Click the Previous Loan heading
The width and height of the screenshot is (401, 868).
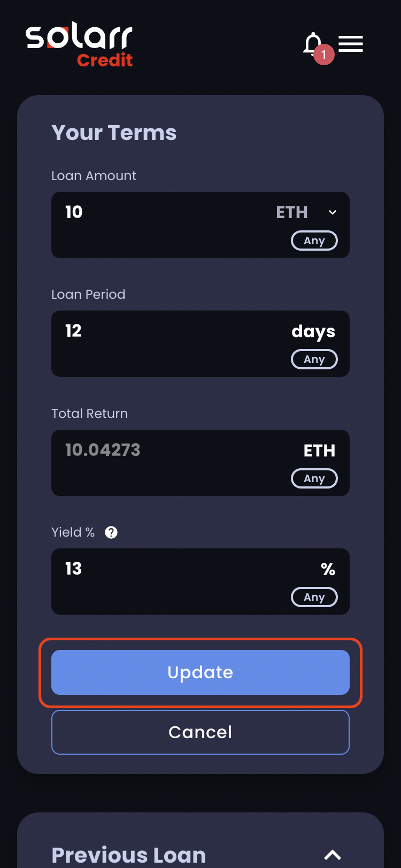click(x=129, y=855)
